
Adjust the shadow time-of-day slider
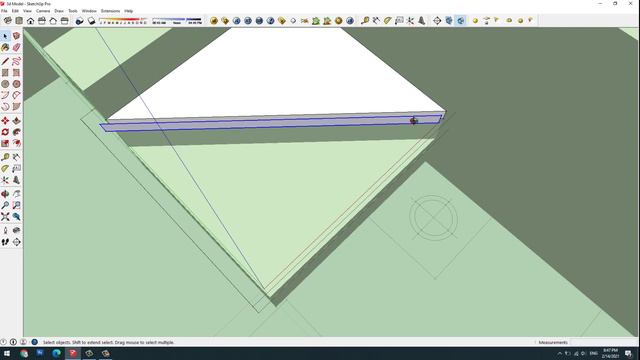tap(177, 20)
